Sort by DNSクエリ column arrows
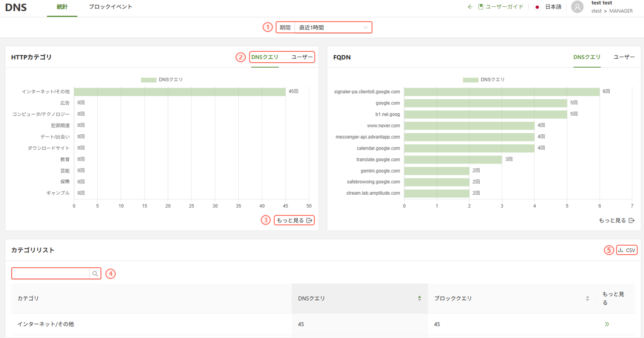644x338 pixels. click(x=419, y=298)
